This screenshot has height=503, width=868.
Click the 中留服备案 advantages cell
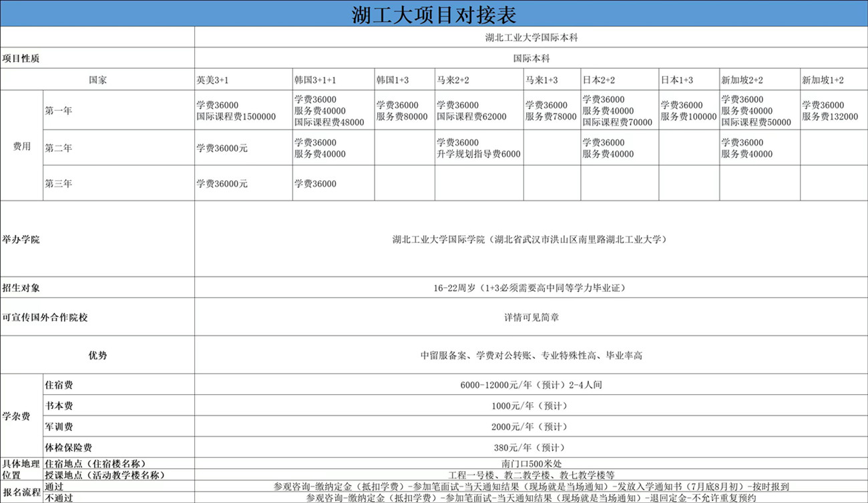531,355
